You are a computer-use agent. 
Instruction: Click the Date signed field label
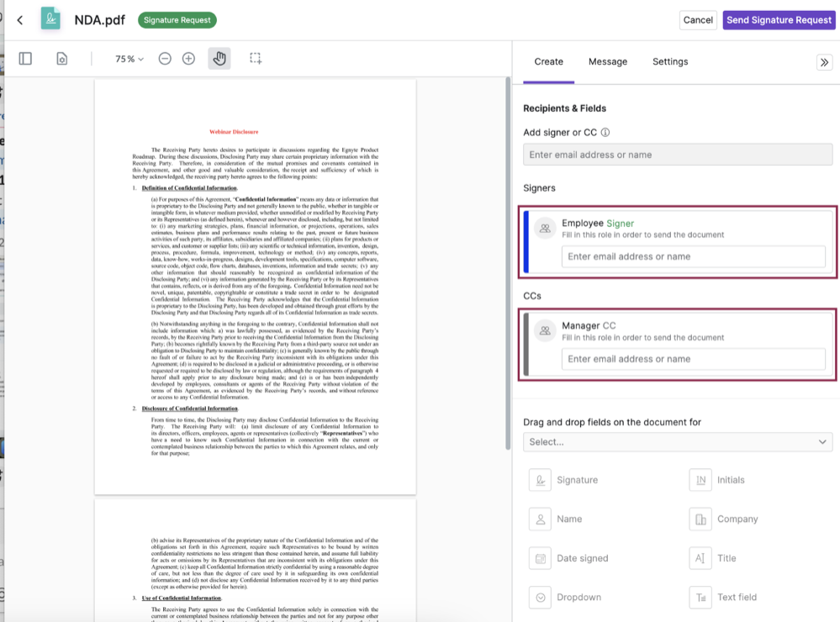tap(583, 558)
